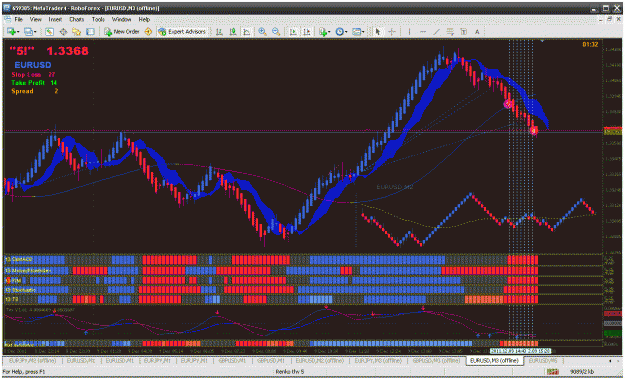Click the connection status bars icon
The width and height of the screenshot is (625, 378).
pos(552,372)
